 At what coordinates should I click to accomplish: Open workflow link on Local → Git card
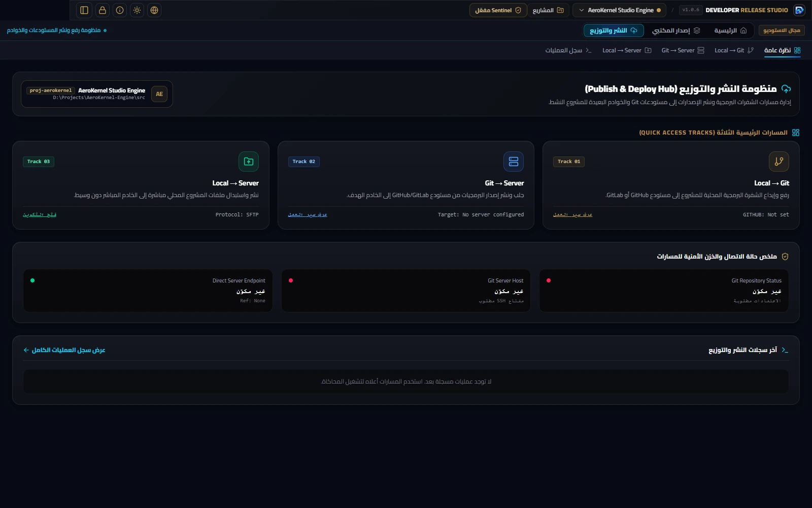[573, 215]
